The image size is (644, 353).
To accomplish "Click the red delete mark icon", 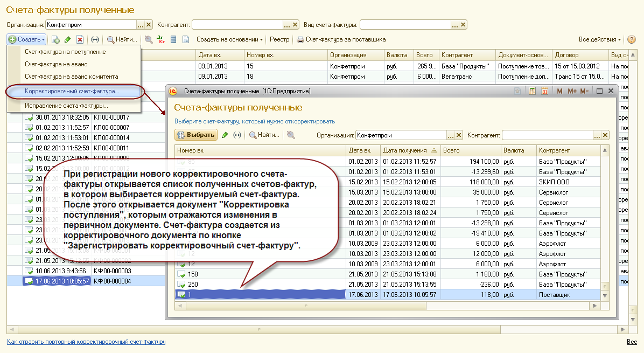I will tap(80, 39).
